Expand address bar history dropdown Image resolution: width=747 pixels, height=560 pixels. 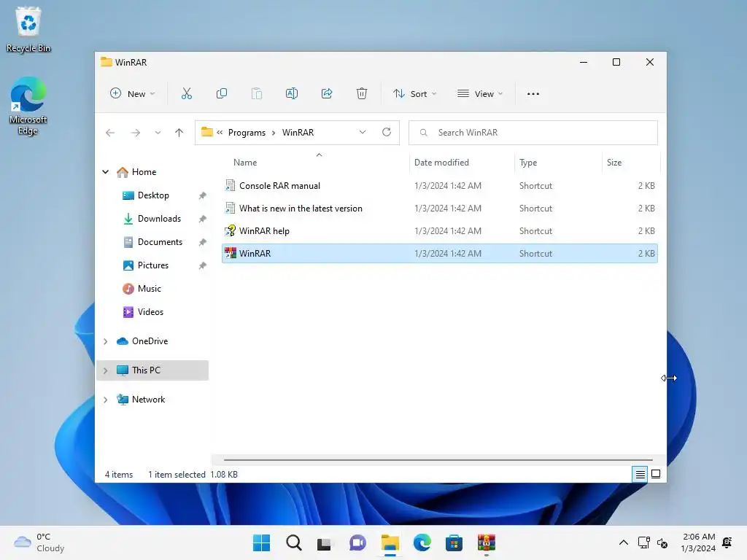(363, 133)
